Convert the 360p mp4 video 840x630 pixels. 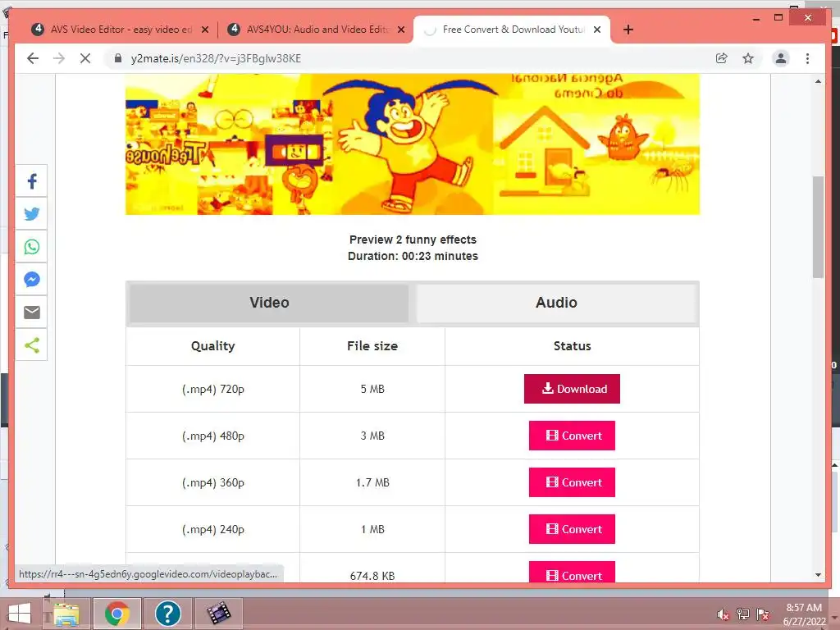pos(572,482)
